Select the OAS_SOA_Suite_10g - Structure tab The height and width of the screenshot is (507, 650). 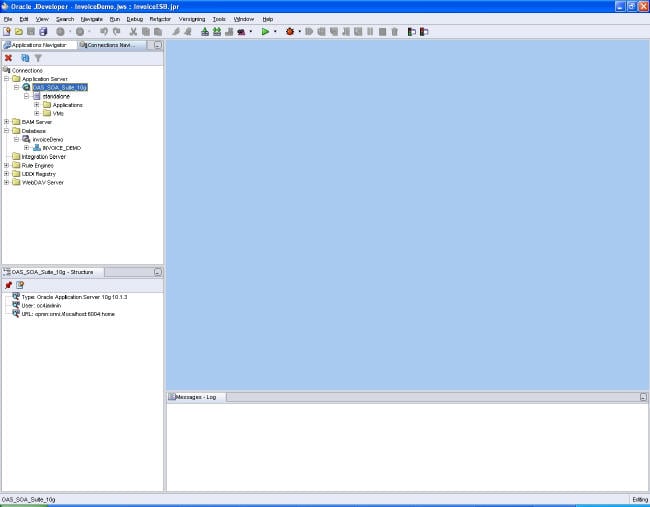53,272
